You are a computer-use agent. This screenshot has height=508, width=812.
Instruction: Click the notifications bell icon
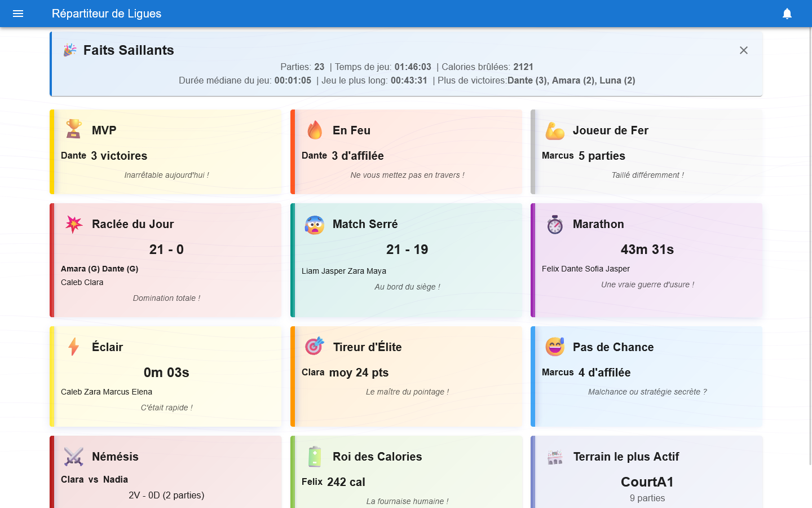pos(787,14)
